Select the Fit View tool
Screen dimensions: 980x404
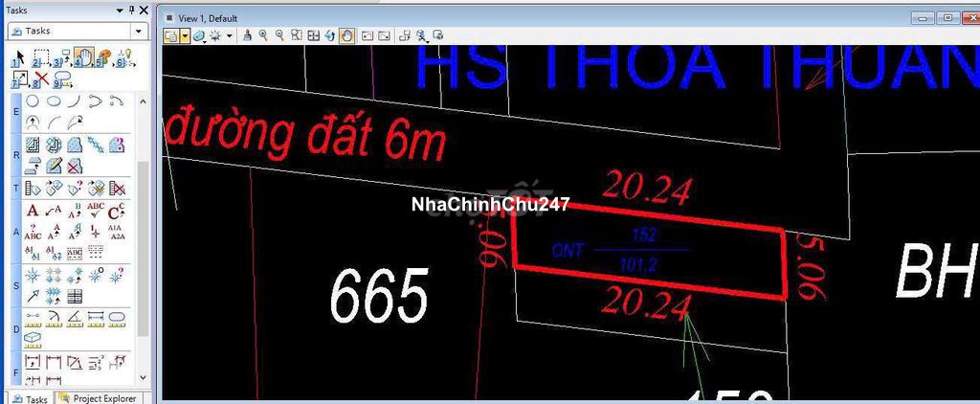(313, 35)
